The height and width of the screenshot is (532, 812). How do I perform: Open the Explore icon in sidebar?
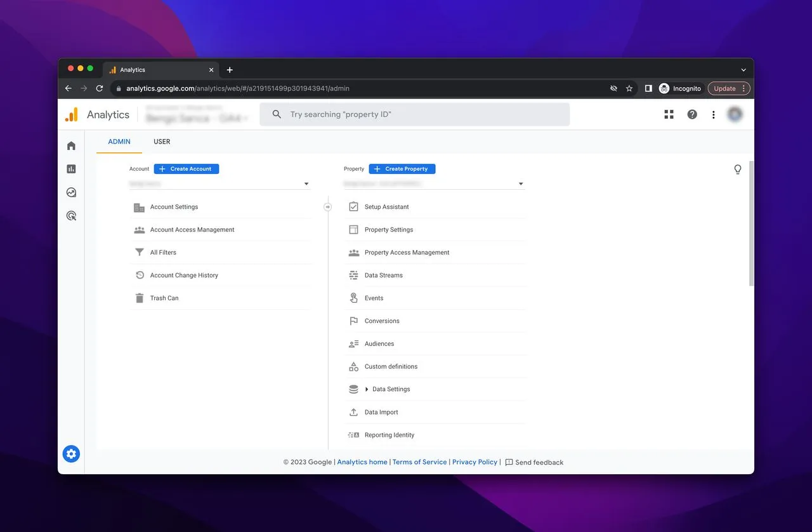(71, 192)
